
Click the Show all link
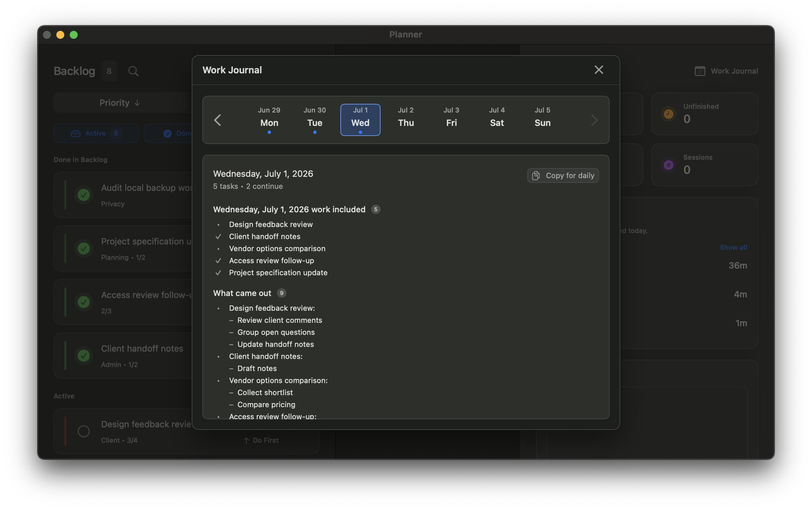(733, 247)
